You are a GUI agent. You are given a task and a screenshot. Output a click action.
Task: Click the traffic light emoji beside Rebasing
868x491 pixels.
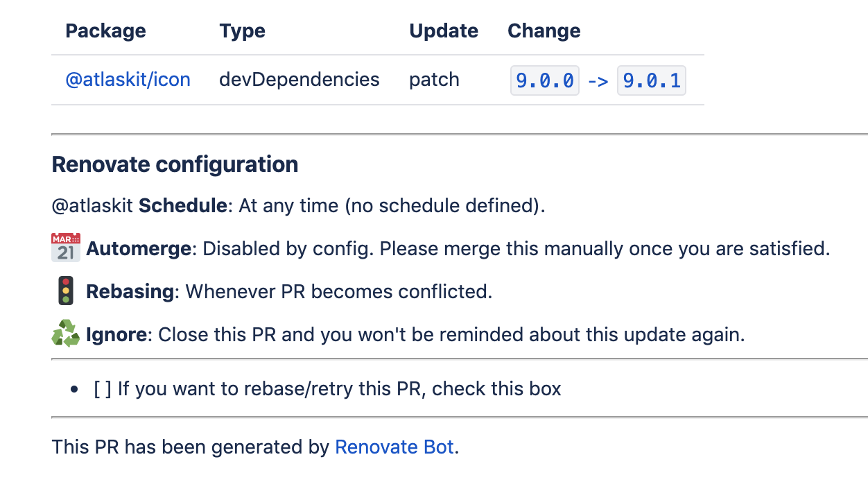click(66, 291)
